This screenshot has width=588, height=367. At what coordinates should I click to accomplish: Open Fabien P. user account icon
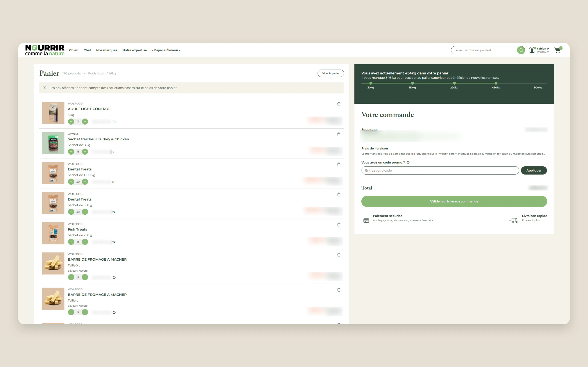tap(532, 50)
